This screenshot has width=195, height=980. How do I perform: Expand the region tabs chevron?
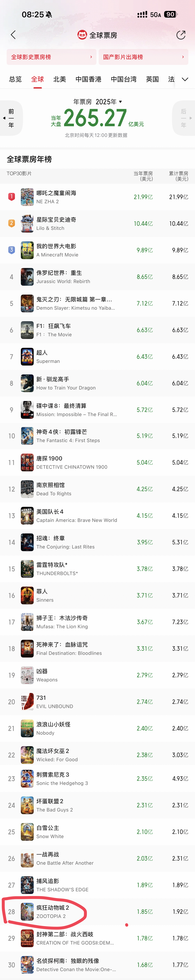pos(185,79)
